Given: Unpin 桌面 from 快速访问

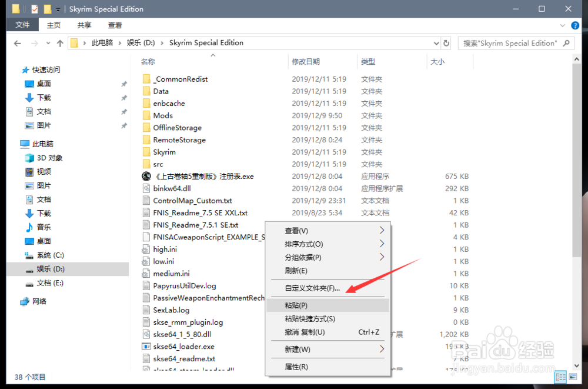Looking at the screenshot, I should pos(124,84).
